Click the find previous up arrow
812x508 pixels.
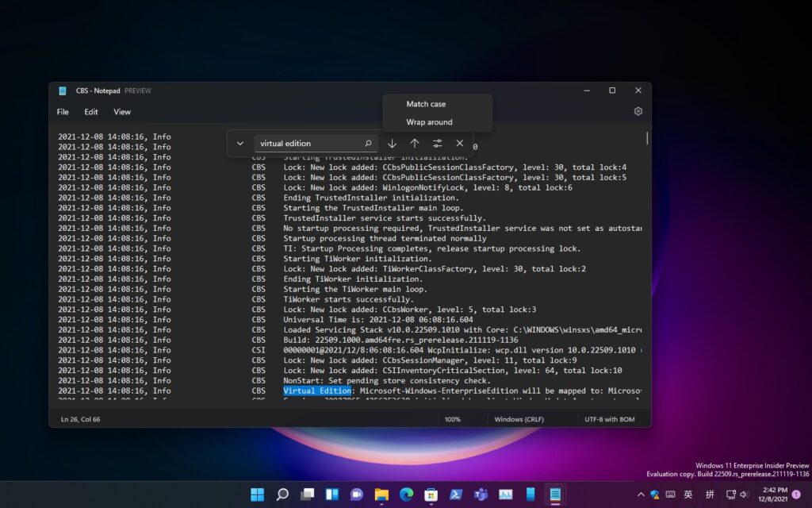pyautogui.click(x=415, y=144)
